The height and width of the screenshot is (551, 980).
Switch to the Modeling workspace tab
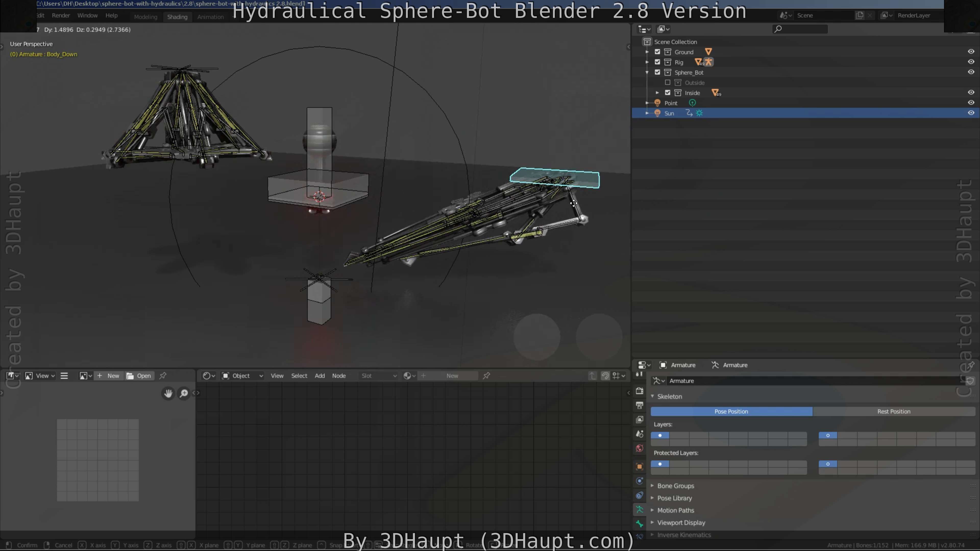click(145, 17)
